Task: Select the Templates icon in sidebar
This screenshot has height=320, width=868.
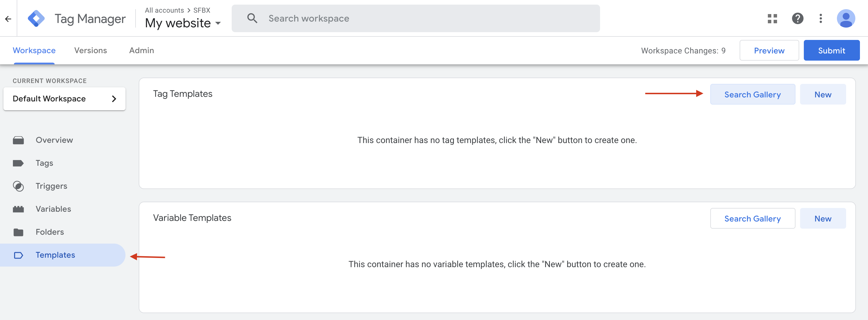Action: [x=18, y=255]
